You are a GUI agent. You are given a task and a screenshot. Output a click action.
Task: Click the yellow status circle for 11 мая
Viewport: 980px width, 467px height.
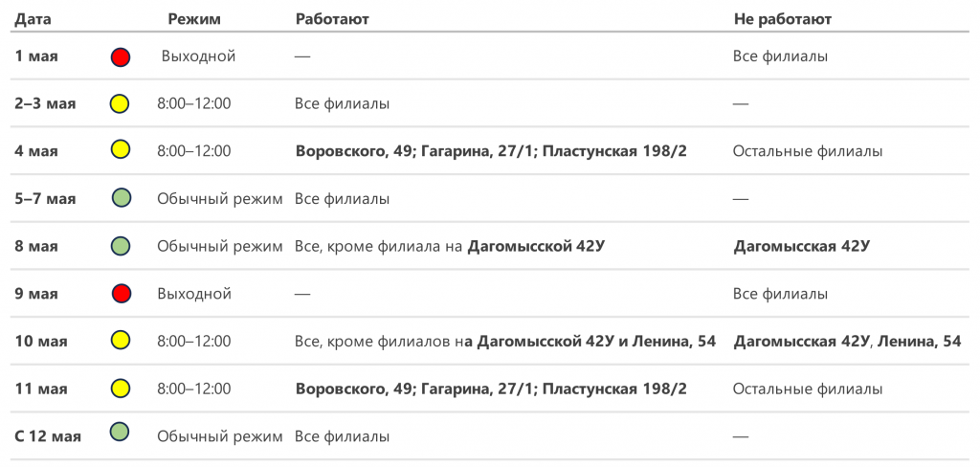pyautogui.click(x=121, y=389)
